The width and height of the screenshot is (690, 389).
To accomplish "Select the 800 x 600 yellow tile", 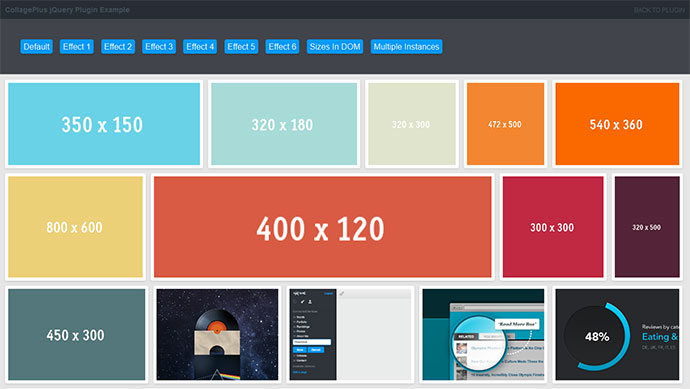I will (75, 227).
